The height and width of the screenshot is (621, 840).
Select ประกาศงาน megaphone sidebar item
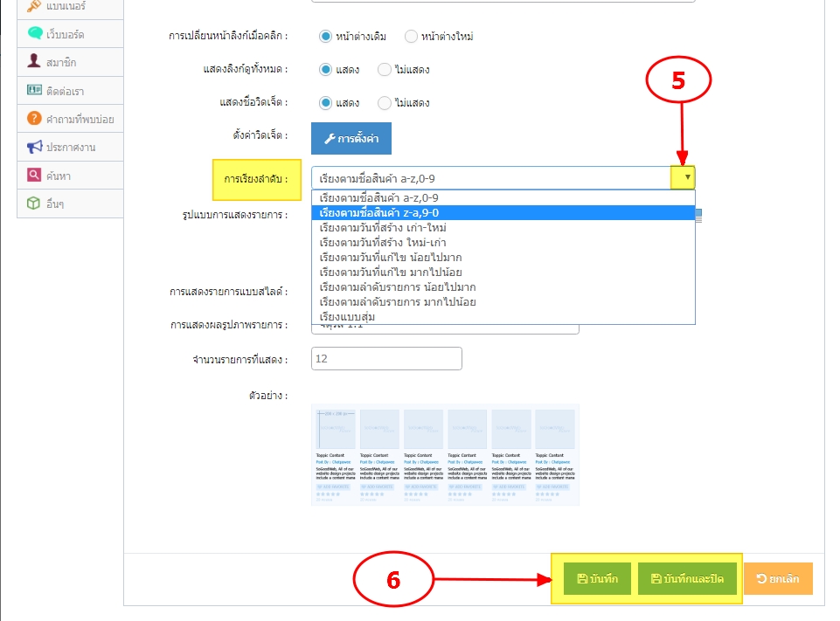click(70, 148)
